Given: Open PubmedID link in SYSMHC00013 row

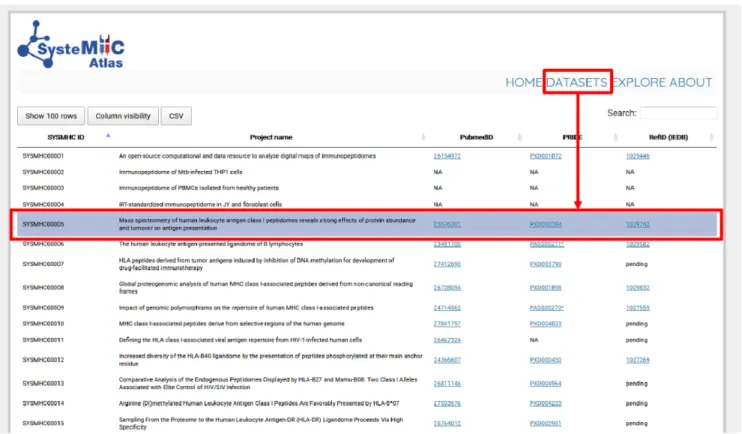Looking at the screenshot, I should coord(447,384).
